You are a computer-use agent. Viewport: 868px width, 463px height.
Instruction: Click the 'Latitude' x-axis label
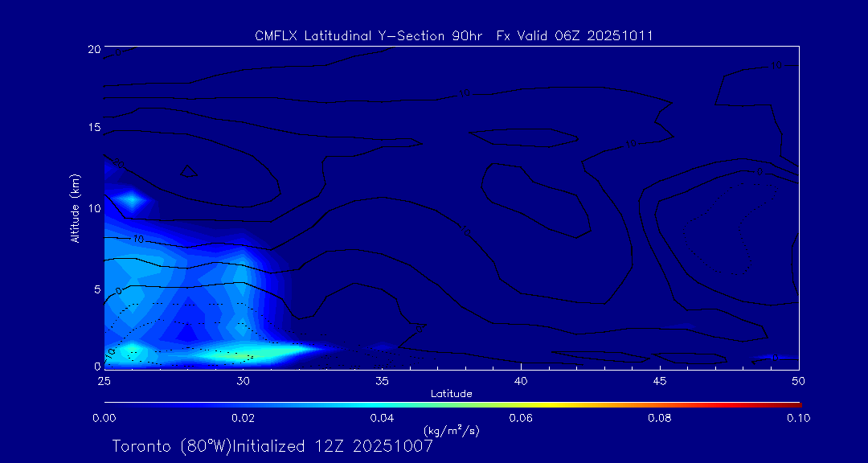tap(451, 393)
